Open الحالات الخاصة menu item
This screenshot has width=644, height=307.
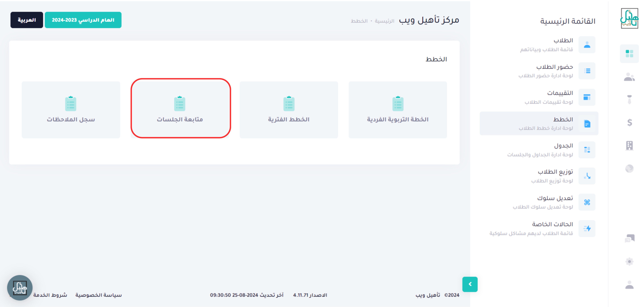pyautogui.click(x=539, y=228)
